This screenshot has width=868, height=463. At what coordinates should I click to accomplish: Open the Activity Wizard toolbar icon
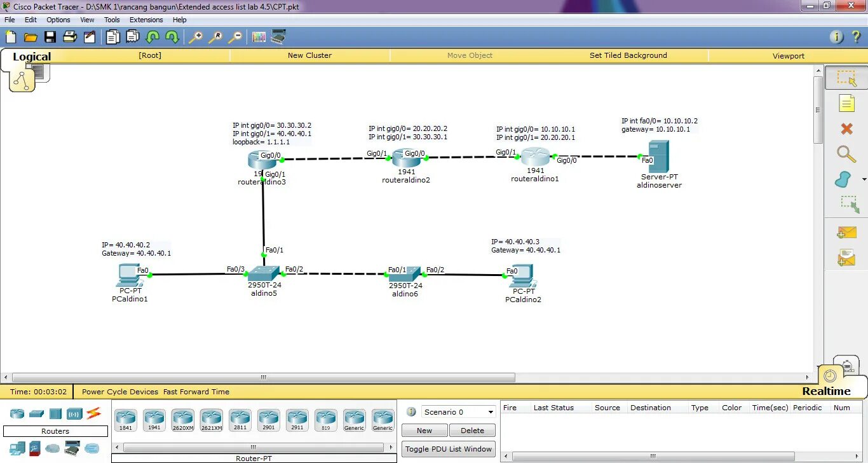[x=90, y=37]
